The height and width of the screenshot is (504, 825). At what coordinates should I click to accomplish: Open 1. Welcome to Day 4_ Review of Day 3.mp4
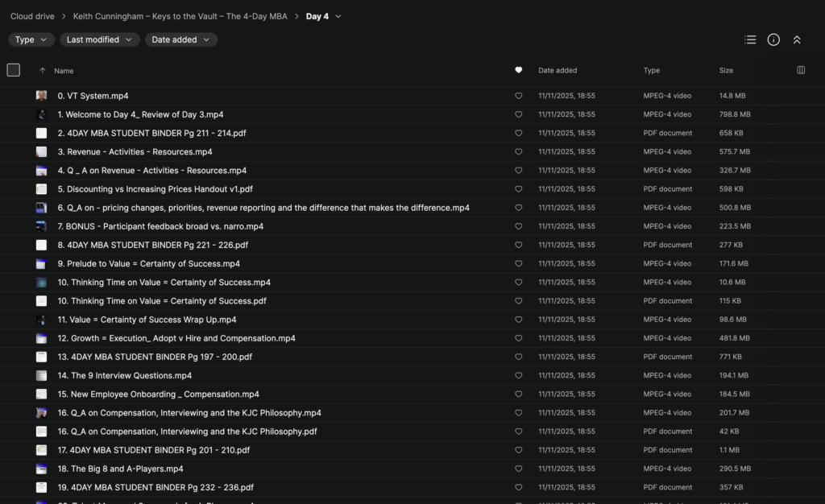[x=140, y=114]
